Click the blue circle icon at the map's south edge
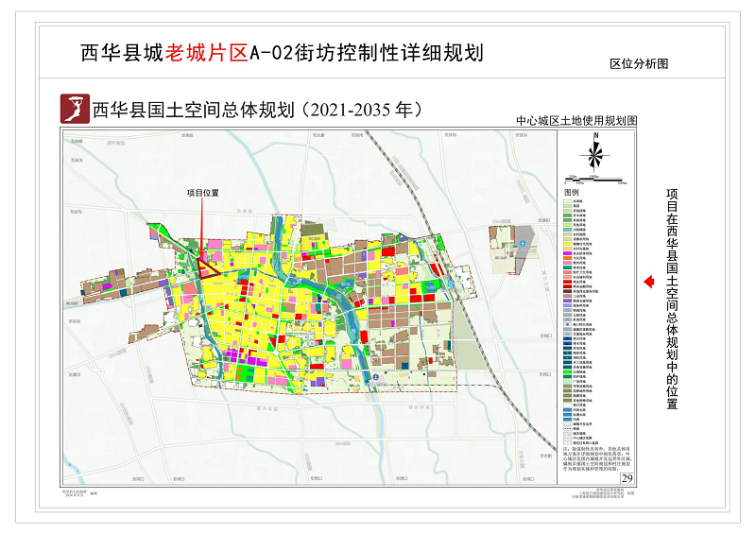 [377, 378]
